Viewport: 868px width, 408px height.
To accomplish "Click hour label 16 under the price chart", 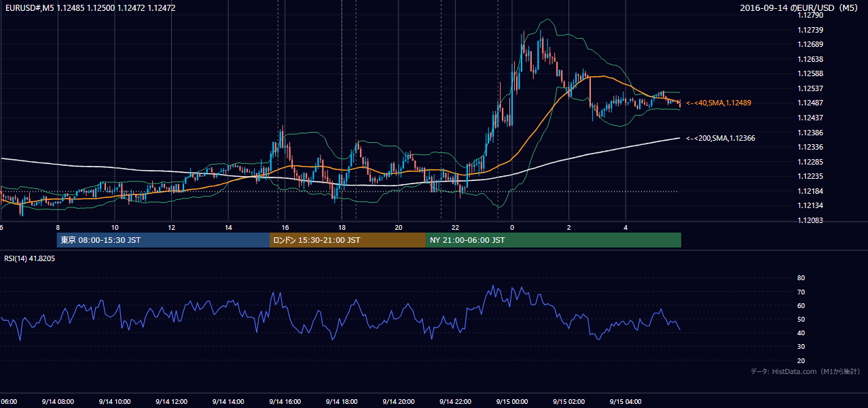I will click(285, 227).
